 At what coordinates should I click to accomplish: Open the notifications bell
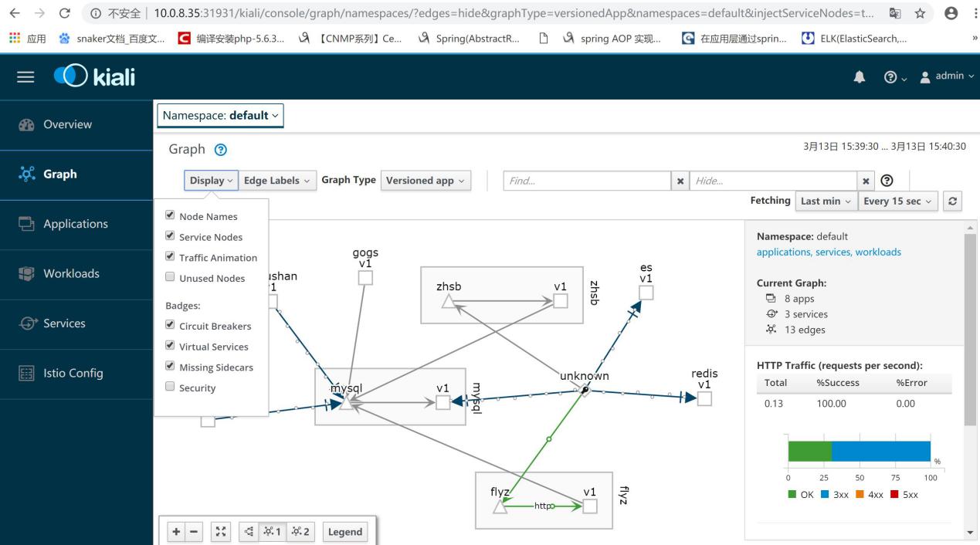(860, 76)
